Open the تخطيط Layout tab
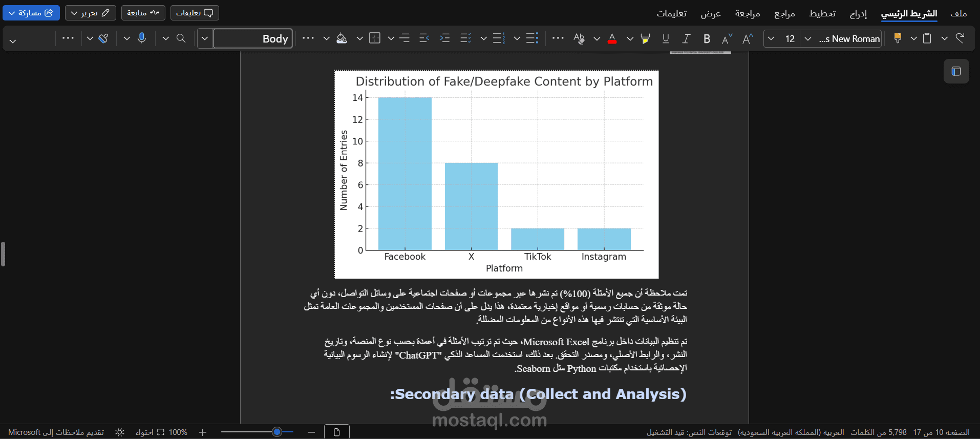The height and width of the screenshot is (439, 980). click(822, 13)
